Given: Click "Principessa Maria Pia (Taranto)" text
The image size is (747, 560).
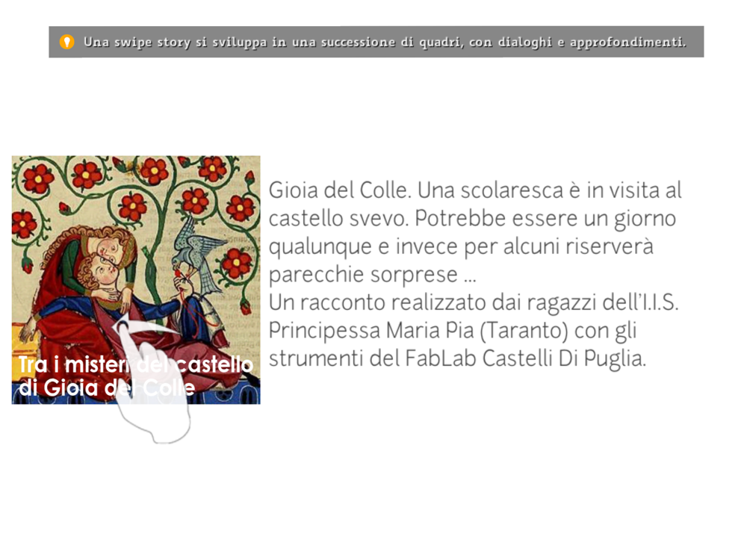Looking at the screenshot, I should coord(419,331).
